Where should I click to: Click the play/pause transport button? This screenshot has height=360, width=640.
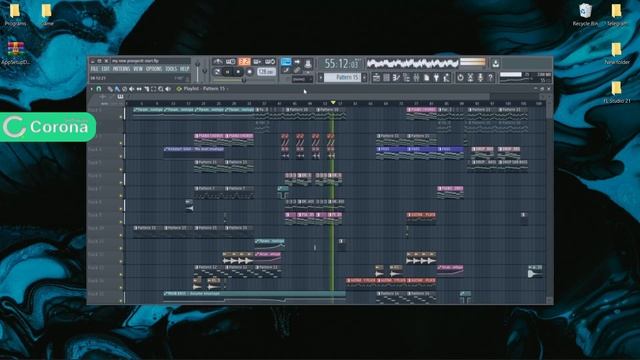coord(227,72)
